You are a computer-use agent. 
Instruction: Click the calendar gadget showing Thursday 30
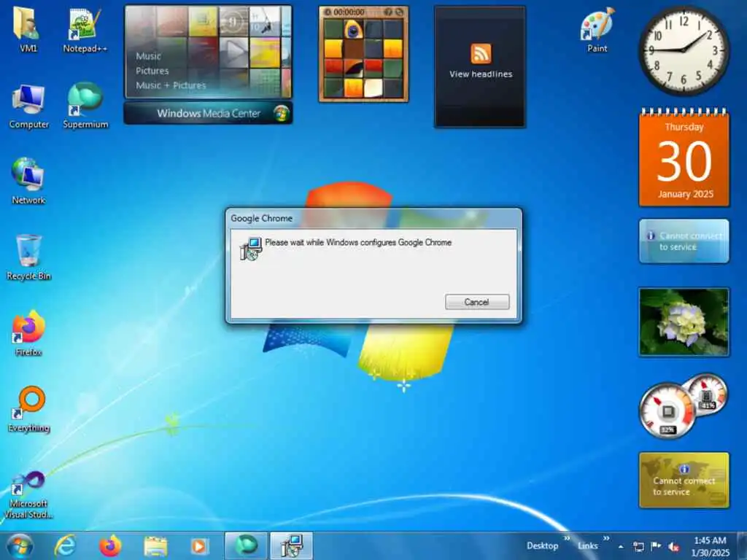click(684, 157)
